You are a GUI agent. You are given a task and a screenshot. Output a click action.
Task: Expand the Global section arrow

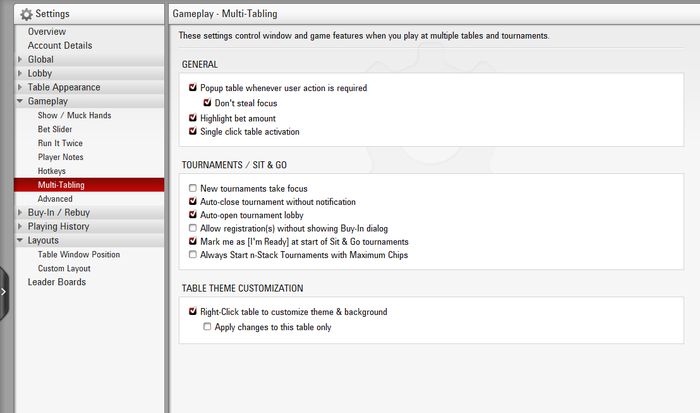click(20, 59)
